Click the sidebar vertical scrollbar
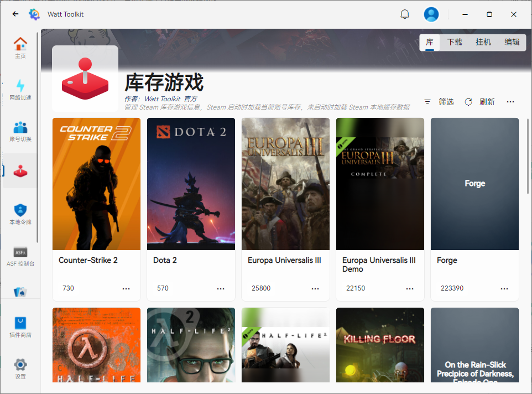The height and width of the screenshot is (394, 532). tap(37, 137)
